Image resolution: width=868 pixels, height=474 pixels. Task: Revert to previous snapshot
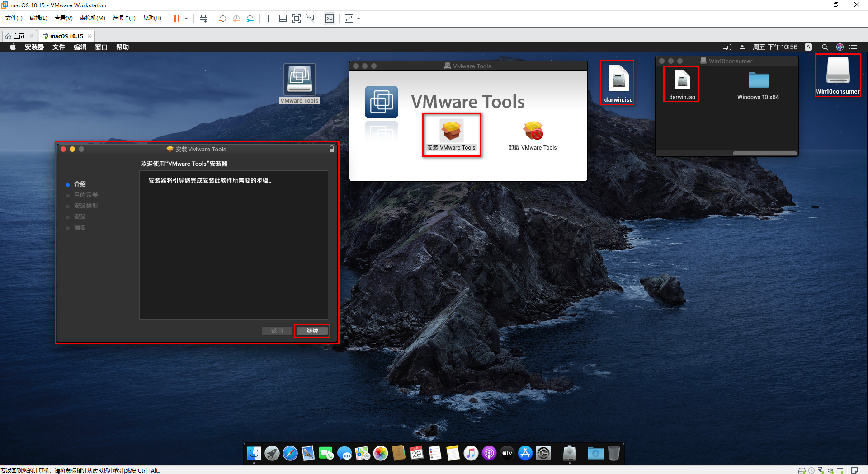(x=236, y=19)
